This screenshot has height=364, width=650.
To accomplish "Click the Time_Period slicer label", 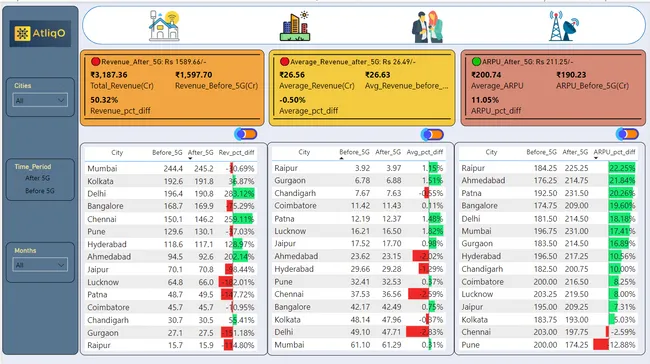I will [x=33, y=167].
